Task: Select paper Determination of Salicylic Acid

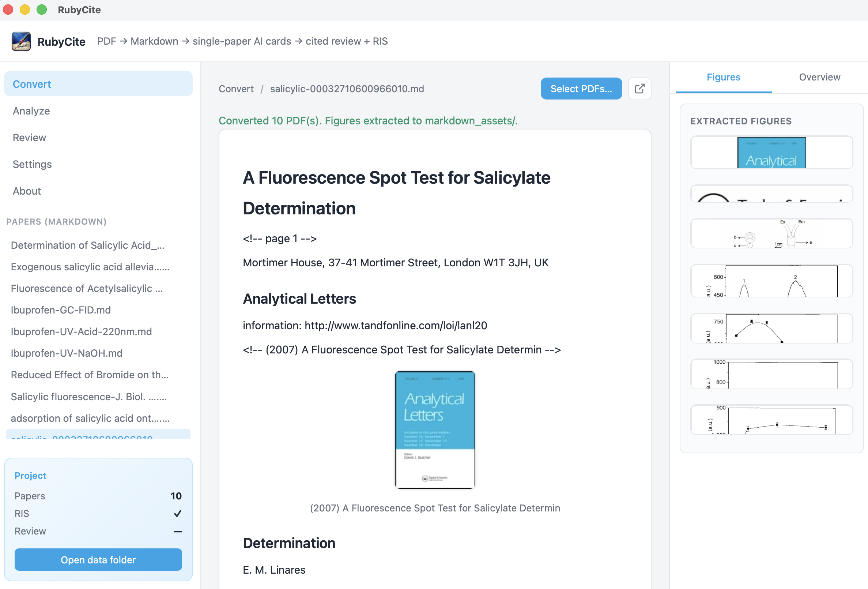Action: click(98, 245)
